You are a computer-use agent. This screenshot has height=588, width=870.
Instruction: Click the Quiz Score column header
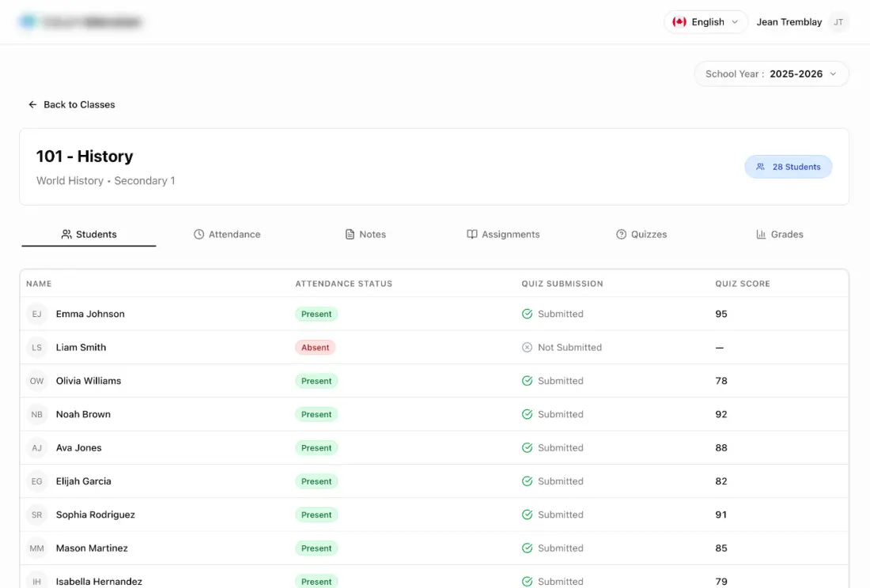(x=743, y=284)
